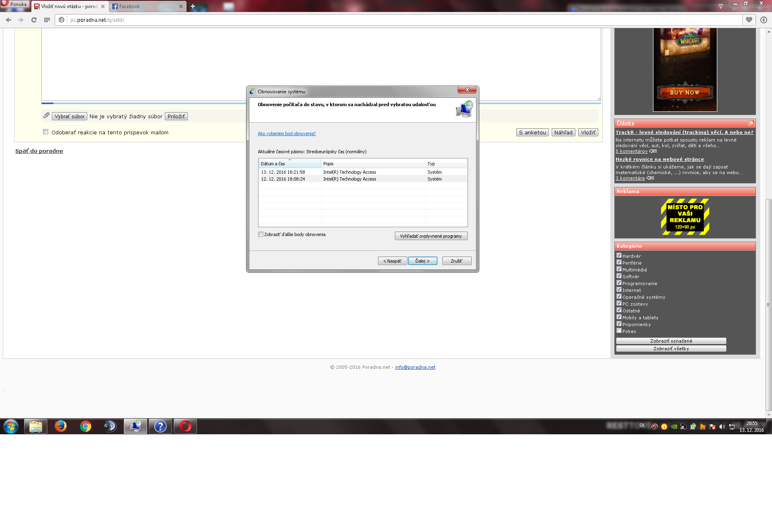Click the heart bookmark icon
The width and height of the screenshot is (772, 532).
(749, 20)
